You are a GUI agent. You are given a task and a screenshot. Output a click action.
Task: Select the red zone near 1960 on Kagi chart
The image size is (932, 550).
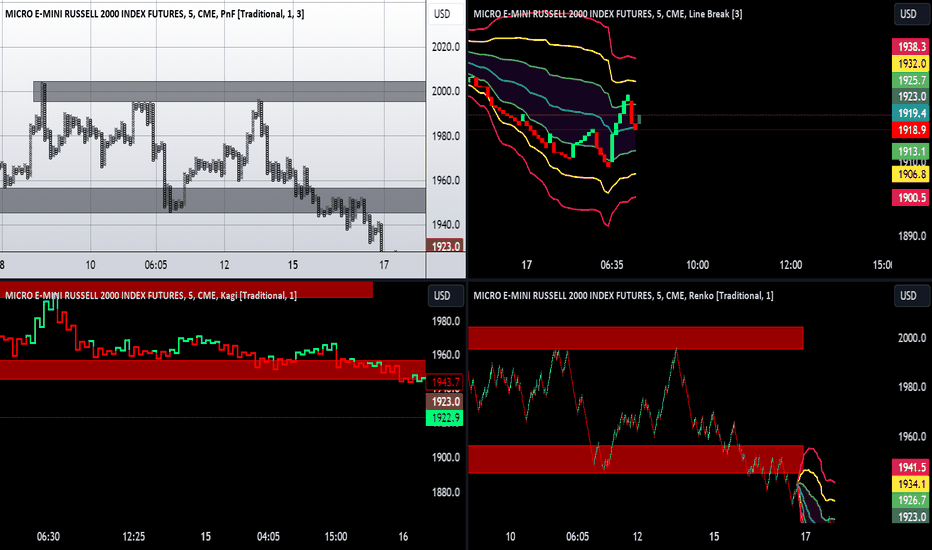(213, 370)
